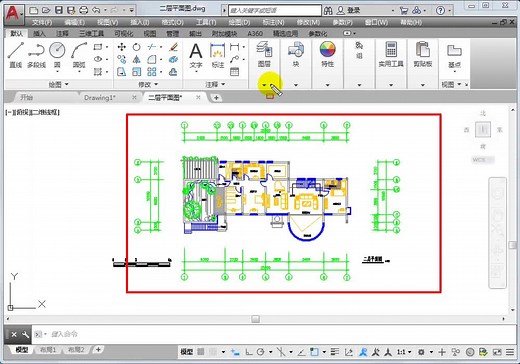Image resolution: width=520 pixels, height=364 pixels.
Task: Toggle clean screen icon in status bar
Action: click(497, 352)
